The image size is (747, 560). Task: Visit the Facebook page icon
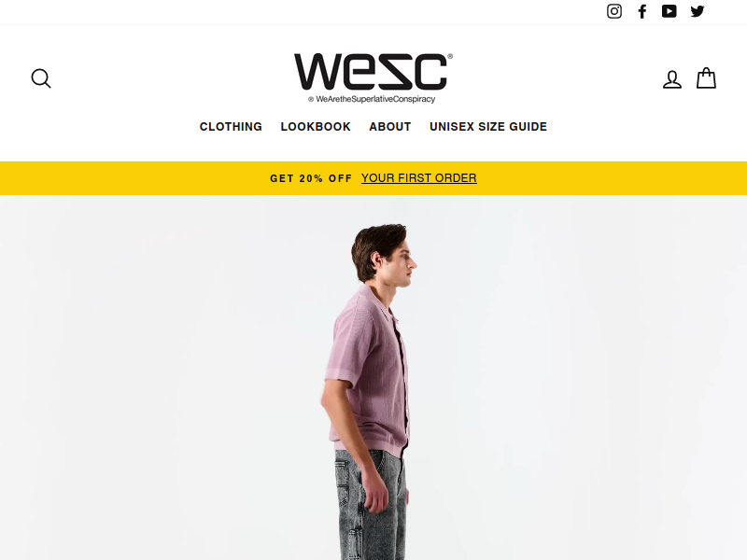[x=642, y=11]
